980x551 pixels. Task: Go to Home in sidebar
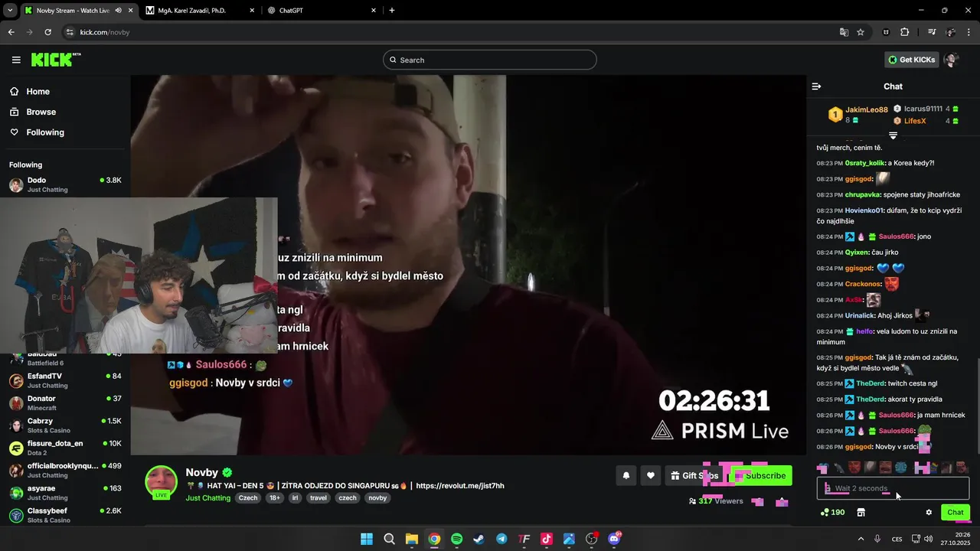[x=38, y=92]
